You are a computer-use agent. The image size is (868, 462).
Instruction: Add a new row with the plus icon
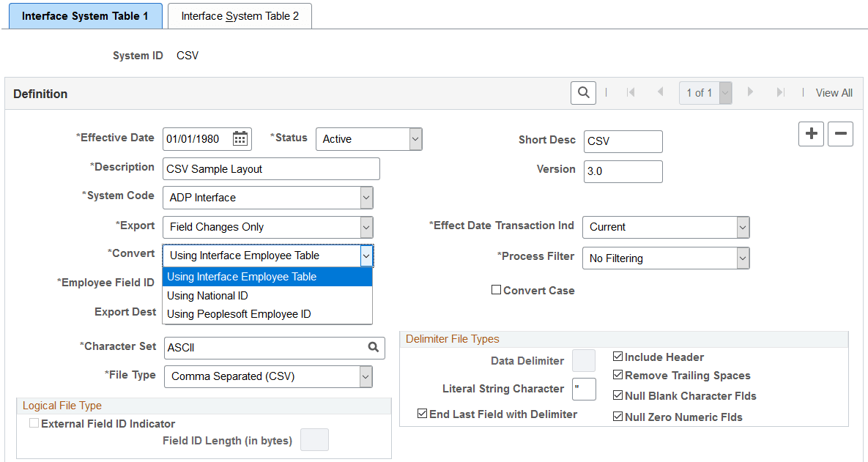pos(811,134)
